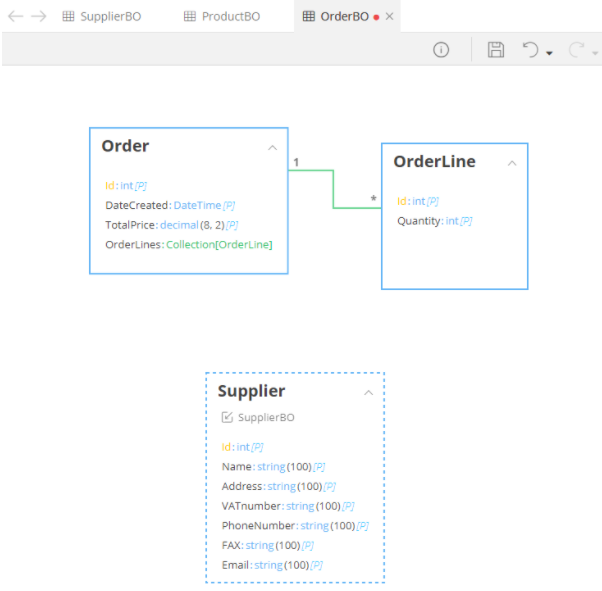Open the SupplierBO link in Supplier entity
Screen dimensions: 602x591
266,418
